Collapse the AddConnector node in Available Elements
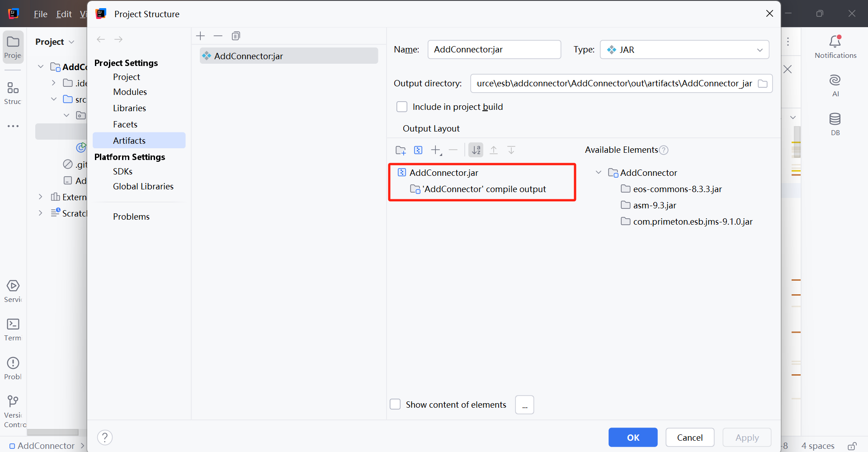The width and height of the screenshot is (868, 452). pos(599,173)
